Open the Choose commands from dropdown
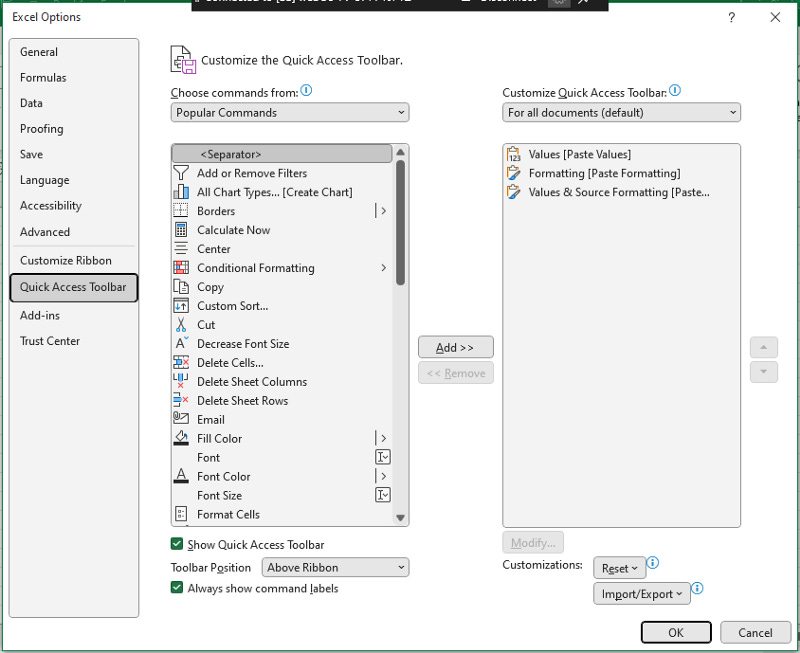800x653 pixels. click(x=290, y=112)
